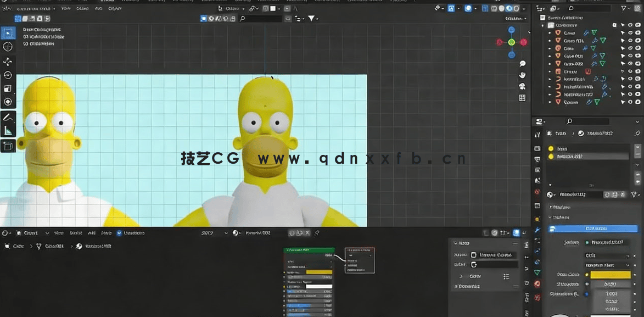
Task: Click the View menu in the shader editor
Action: click(x=59, y=232)
